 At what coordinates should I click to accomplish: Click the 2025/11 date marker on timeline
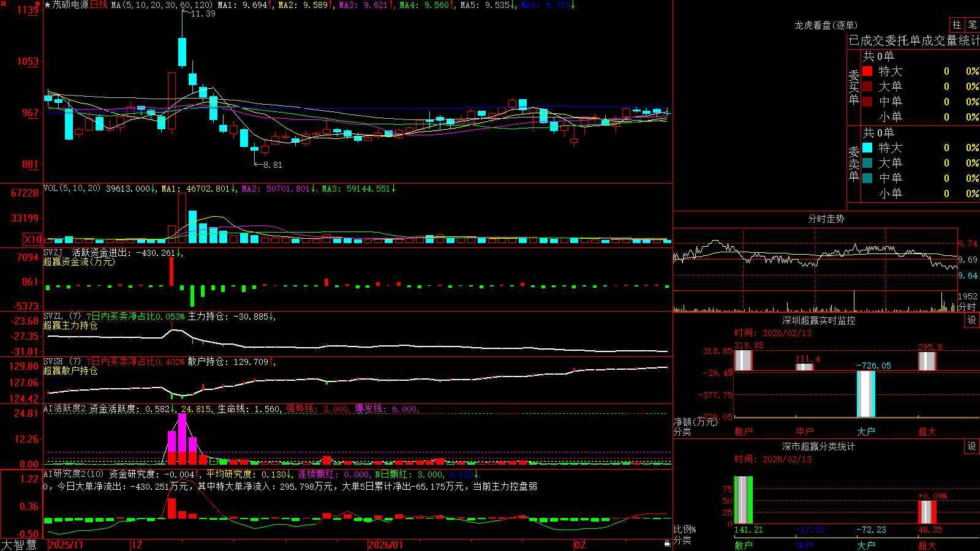click(x=66, y=545)
